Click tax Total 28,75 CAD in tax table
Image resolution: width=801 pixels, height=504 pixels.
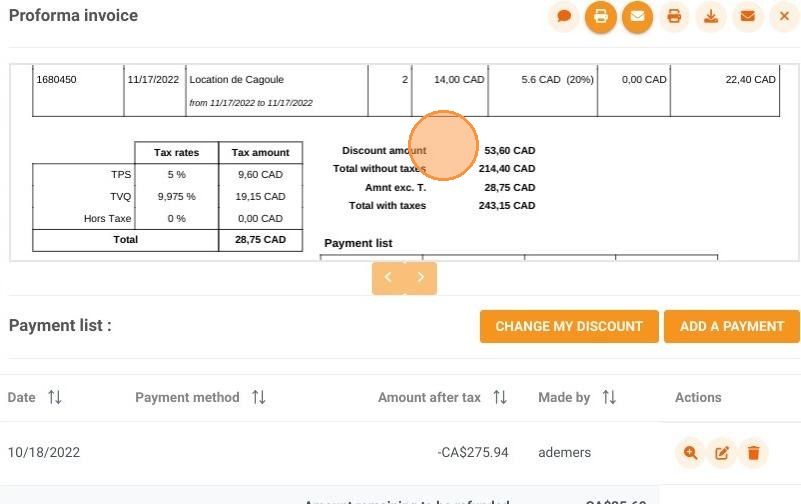[261, 239]
